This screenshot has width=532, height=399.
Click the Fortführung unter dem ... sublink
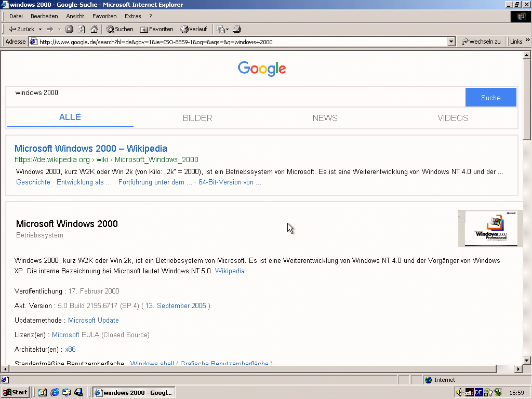155,182
